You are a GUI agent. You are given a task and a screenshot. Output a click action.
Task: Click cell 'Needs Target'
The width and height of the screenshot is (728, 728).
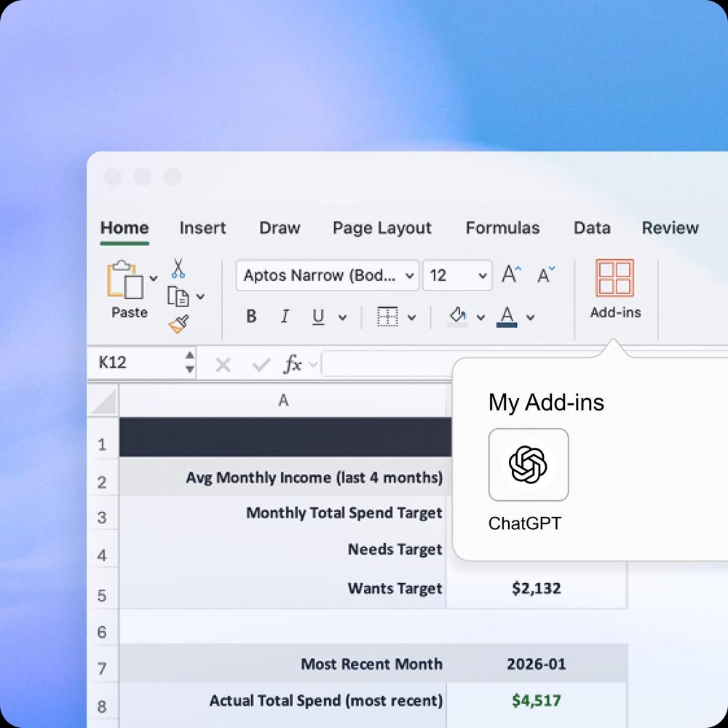click(x=283, y=549)
